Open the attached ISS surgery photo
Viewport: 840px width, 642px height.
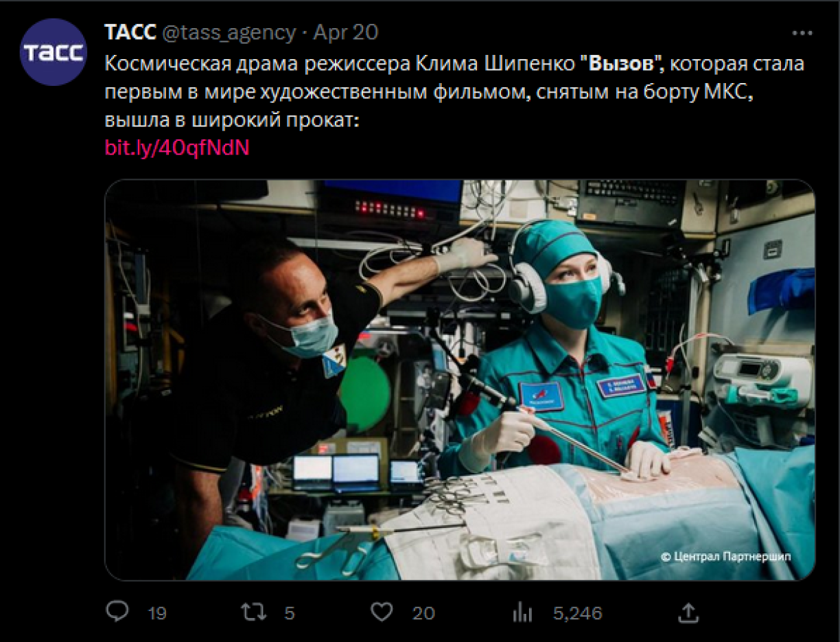click(460, 380)
